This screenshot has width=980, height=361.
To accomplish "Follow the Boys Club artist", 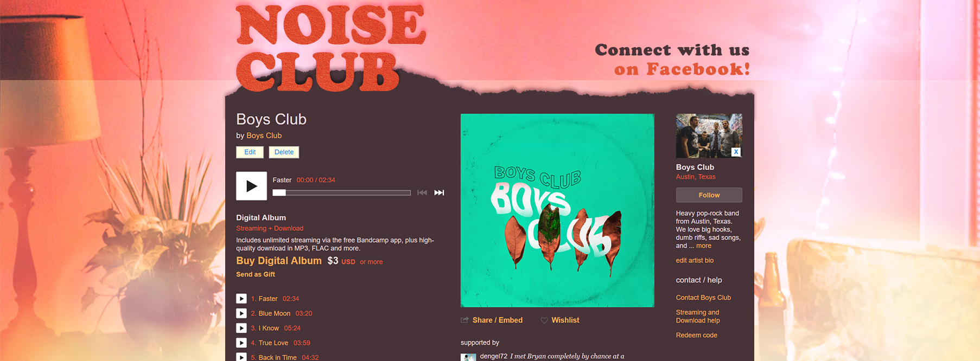I will coord(709,195).
